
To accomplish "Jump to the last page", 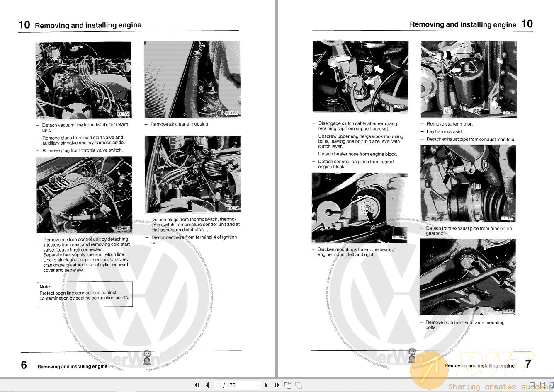I will (277, 385).
